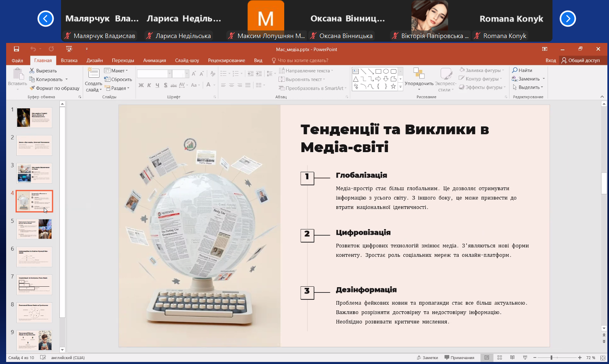609x364 pixels.
Task: Click the Find (Найти) magnifier icon
Action: click(515, 70)
